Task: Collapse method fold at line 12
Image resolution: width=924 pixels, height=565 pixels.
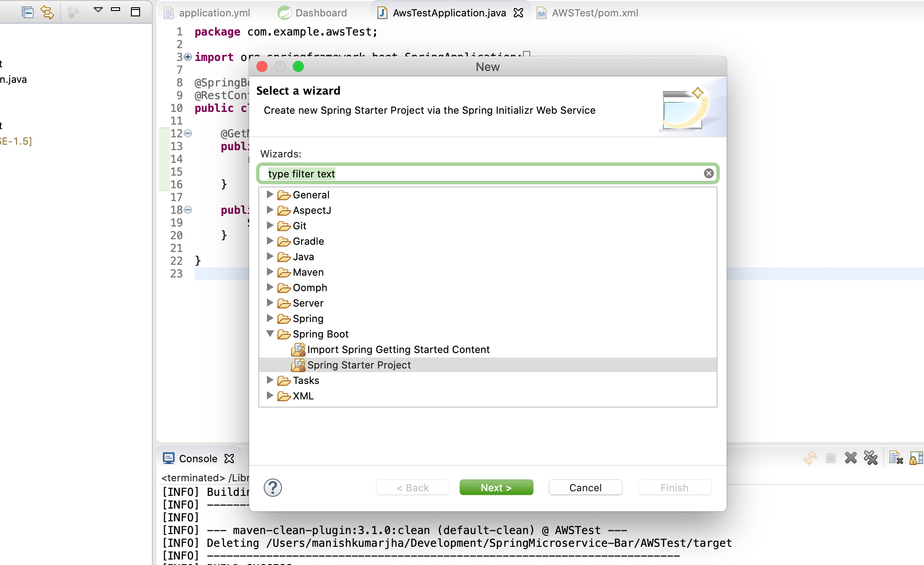Action: (x=188, y=133)
